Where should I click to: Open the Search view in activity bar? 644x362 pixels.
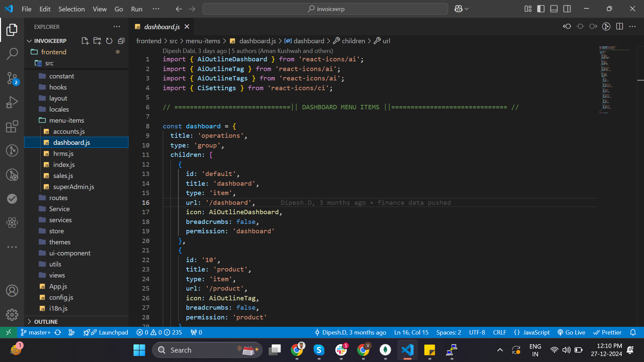pos(12,54)
